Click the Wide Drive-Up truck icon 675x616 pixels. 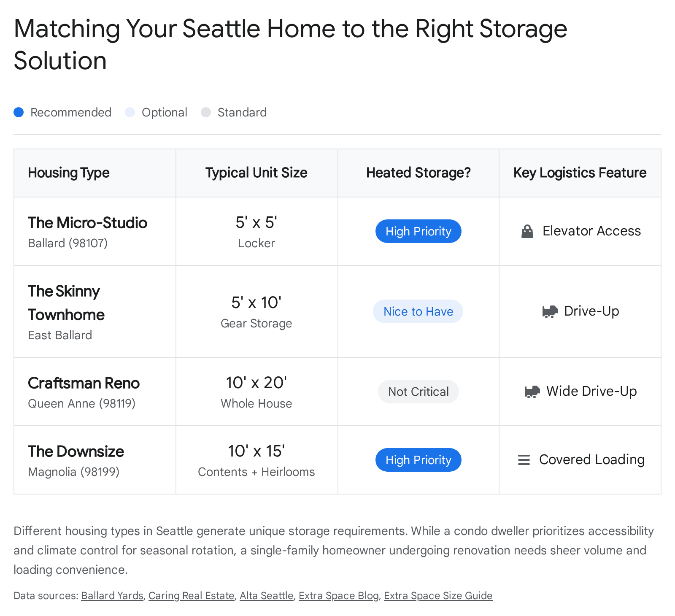532,392
